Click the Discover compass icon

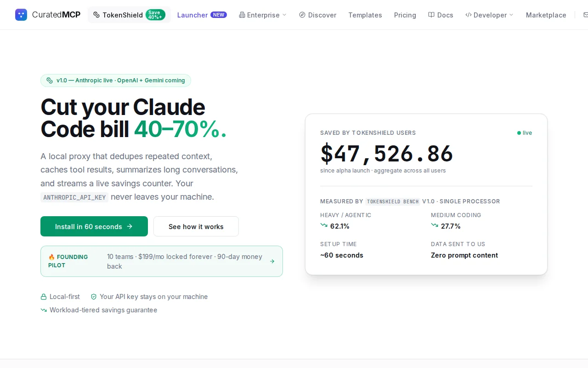click(x=302, y=15)
